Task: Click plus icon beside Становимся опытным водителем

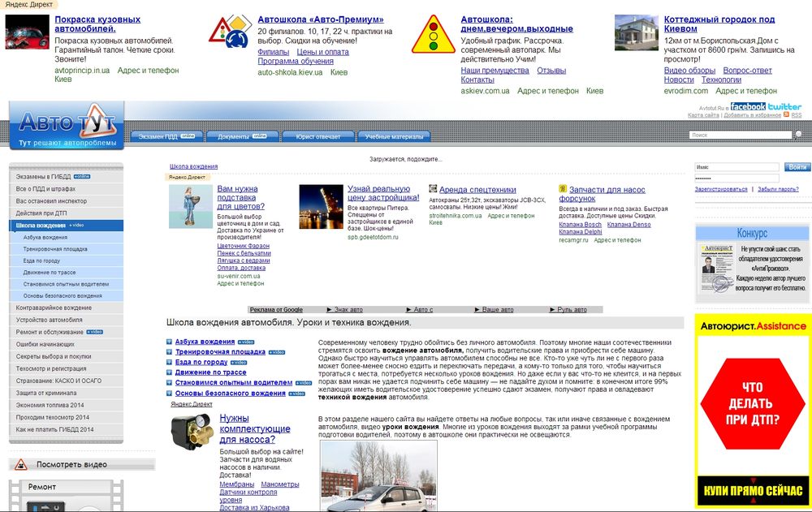Action: (170, 382)
